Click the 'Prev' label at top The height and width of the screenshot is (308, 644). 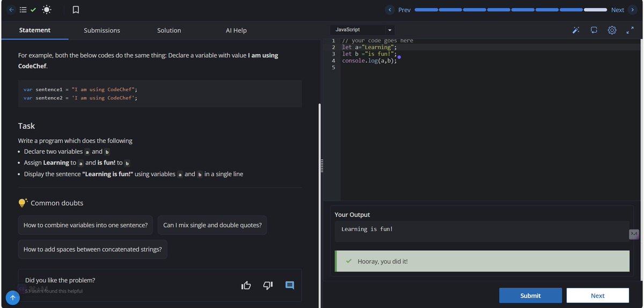pyautogui.click(x=404, y=10)
